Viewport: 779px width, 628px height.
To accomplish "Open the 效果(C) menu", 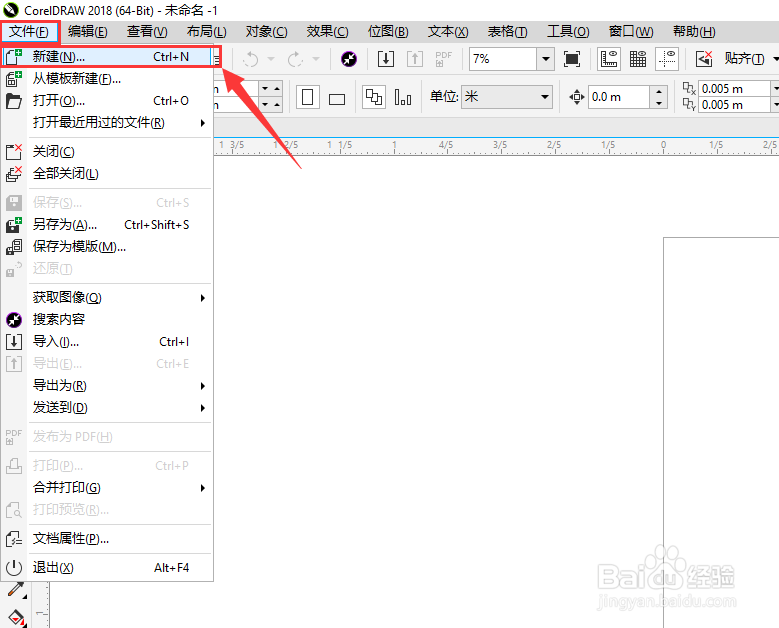I will (327, 32).
